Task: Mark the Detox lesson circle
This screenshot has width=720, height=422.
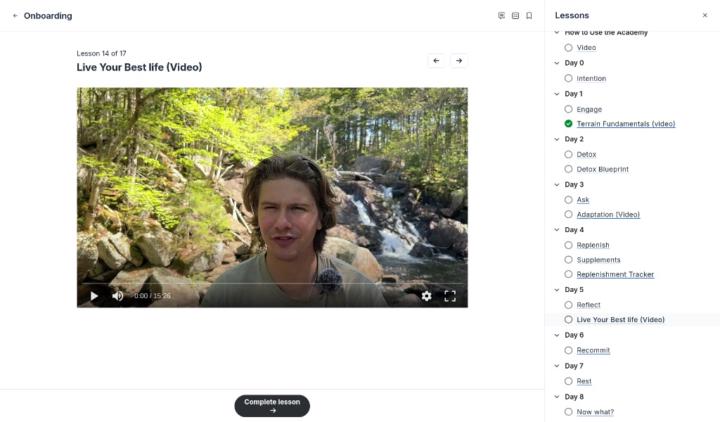Action: point(568,154)
